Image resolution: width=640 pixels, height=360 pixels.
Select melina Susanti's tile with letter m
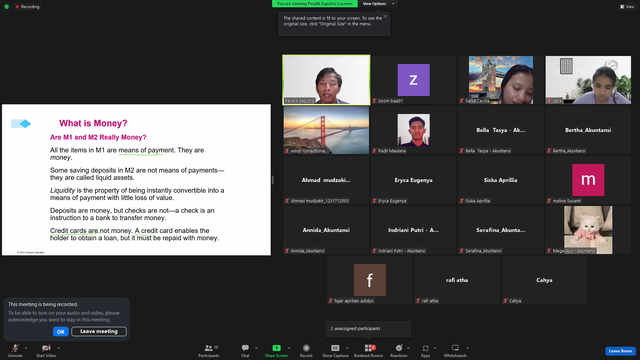pyautogui.click(x=588, y=180)
